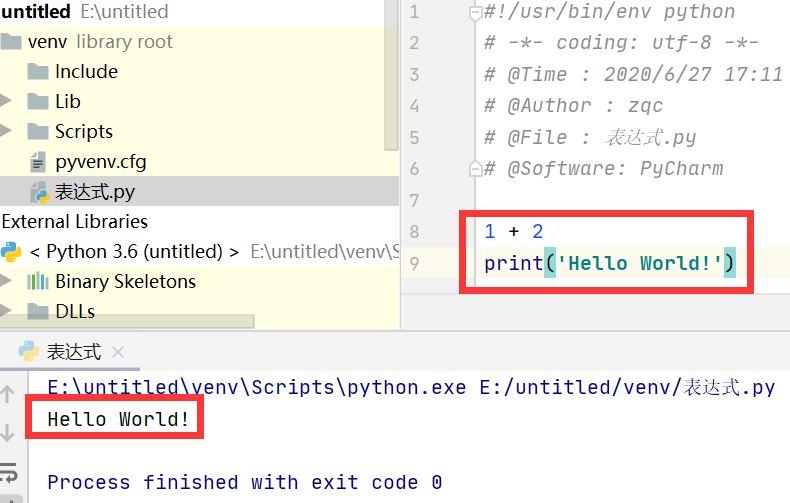The image size is (790, 503).
Task: Click the Binary Skeletons library icon
Action: point(38,281)
